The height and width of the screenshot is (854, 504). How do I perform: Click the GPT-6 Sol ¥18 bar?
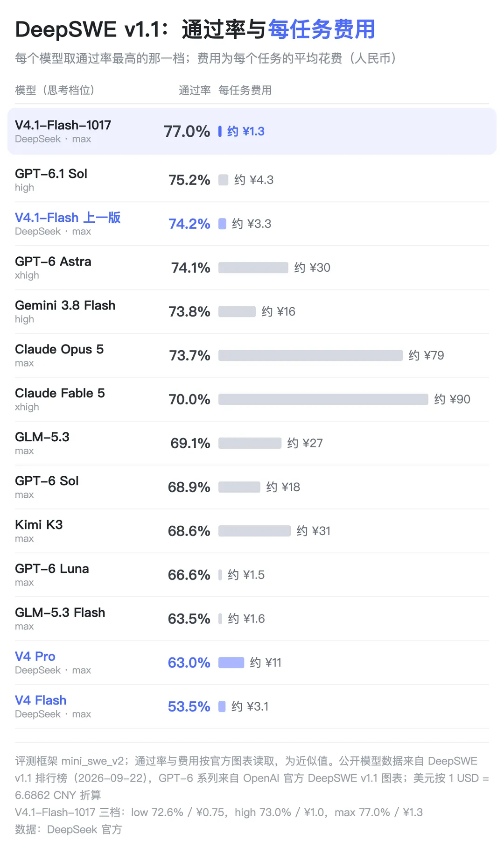click(x=239, y=487)
